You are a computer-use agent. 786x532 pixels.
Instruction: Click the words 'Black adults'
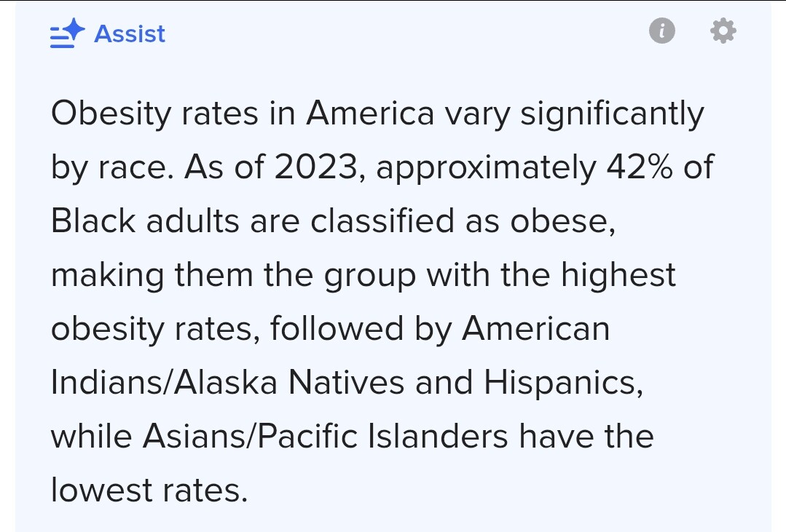pyautogui.click(x=145, y=221)
